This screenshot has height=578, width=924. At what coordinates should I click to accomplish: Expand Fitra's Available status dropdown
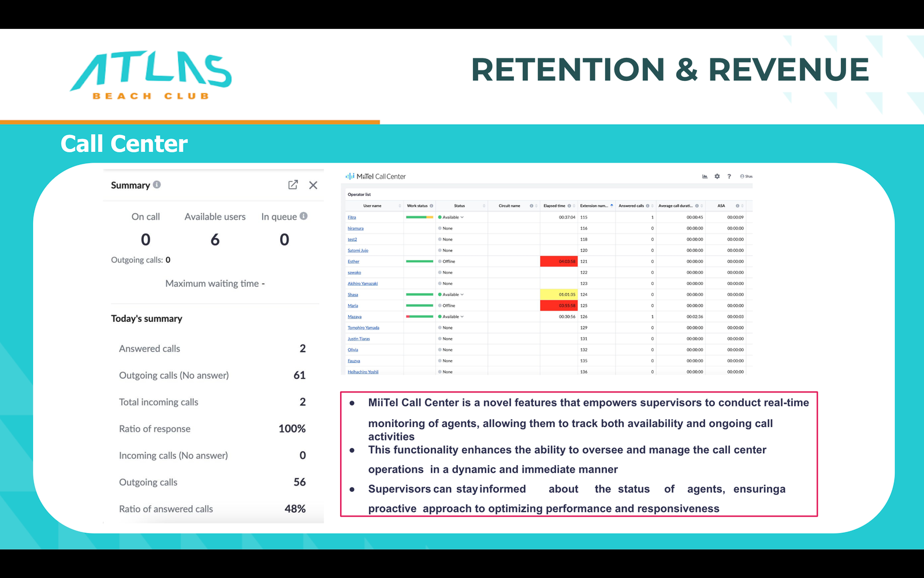462,217
